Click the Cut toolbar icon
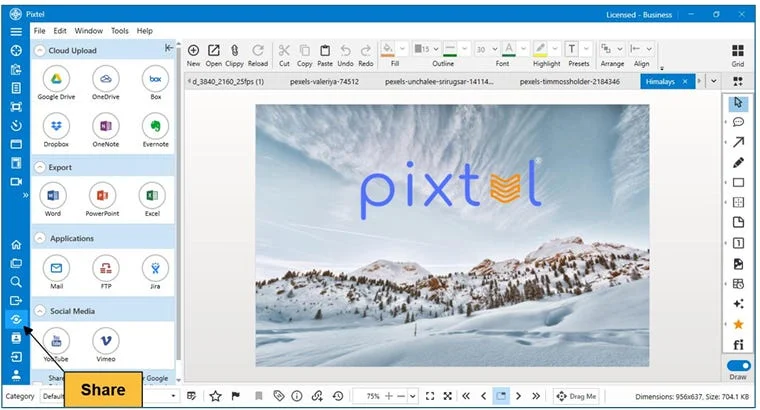The height and width of the screenshot is (410, 760). click(x=284, y=55)
